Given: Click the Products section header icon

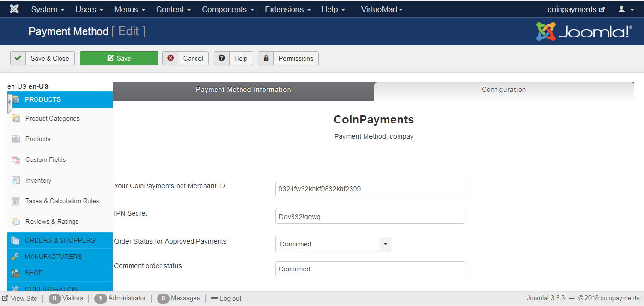Looking at the screenshot, I should point(15,99).
